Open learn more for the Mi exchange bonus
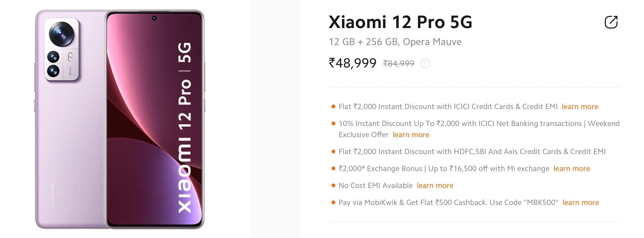The image size is (644, 238). [572, 169]
